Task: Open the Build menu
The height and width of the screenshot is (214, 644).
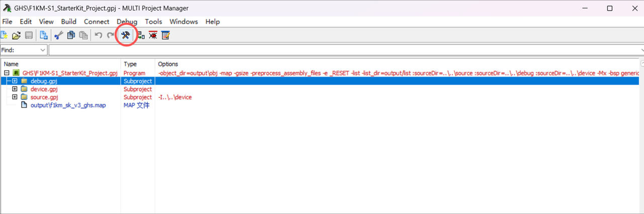Action: pos(69,22)
